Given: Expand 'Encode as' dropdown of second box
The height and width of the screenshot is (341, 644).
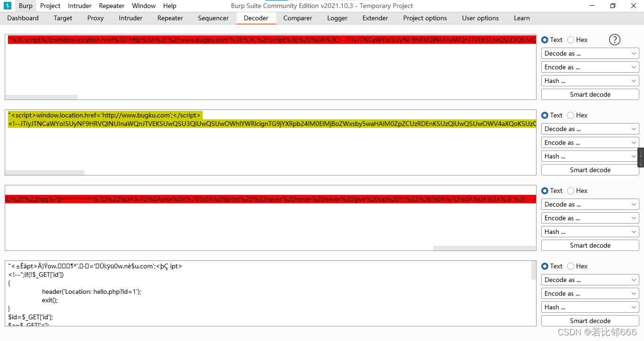Looking at the screenshot, I should 590,142.
